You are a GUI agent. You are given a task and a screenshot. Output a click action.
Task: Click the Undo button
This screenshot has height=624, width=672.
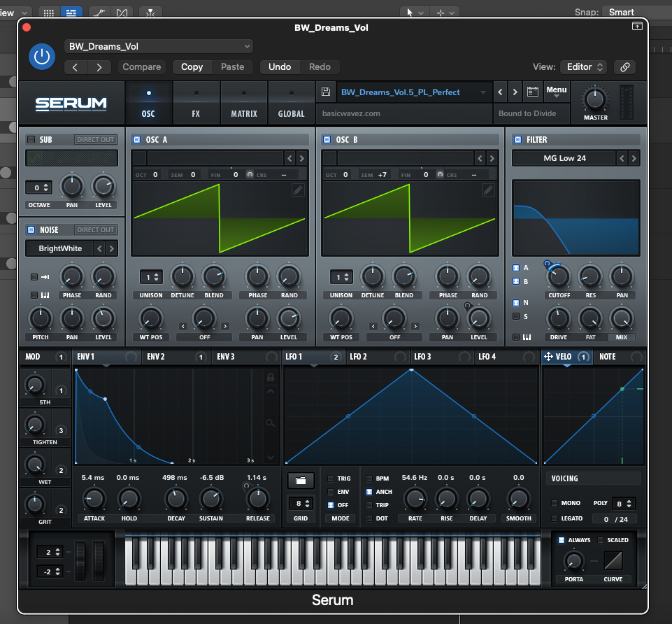pos(279,66)
